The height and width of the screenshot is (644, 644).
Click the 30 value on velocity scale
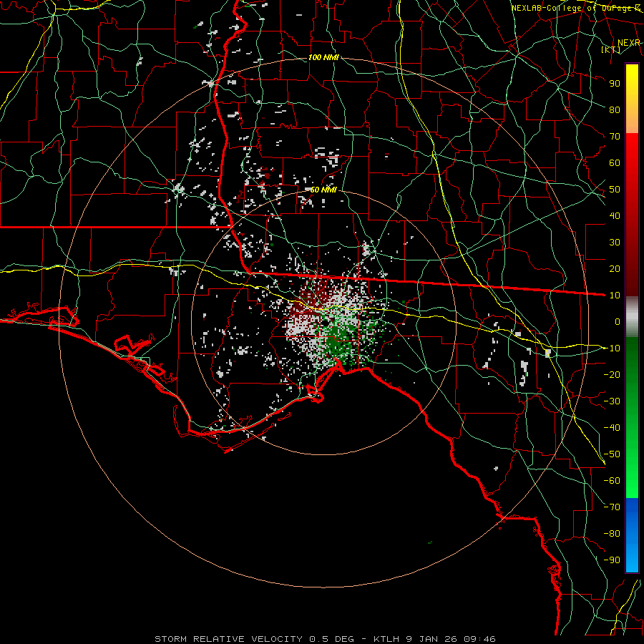click(x=615, y=243)
